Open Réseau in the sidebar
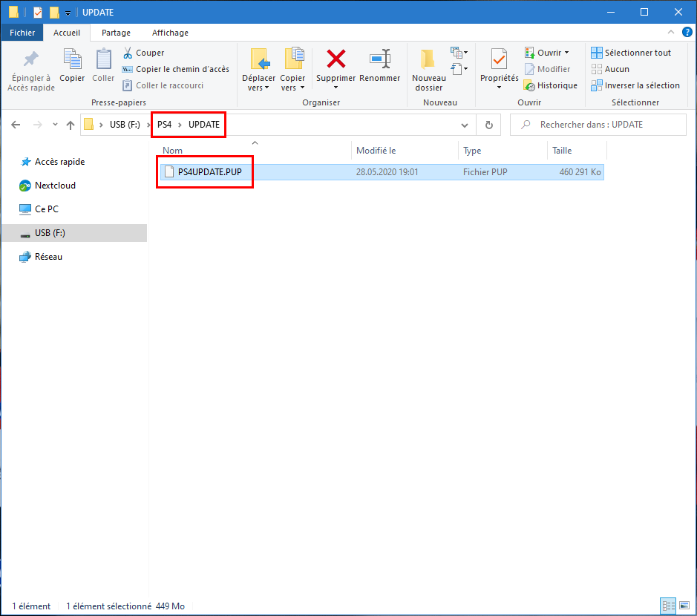Image resolution: width=697 pixels, height=616 pixels. tap(41, 257)
